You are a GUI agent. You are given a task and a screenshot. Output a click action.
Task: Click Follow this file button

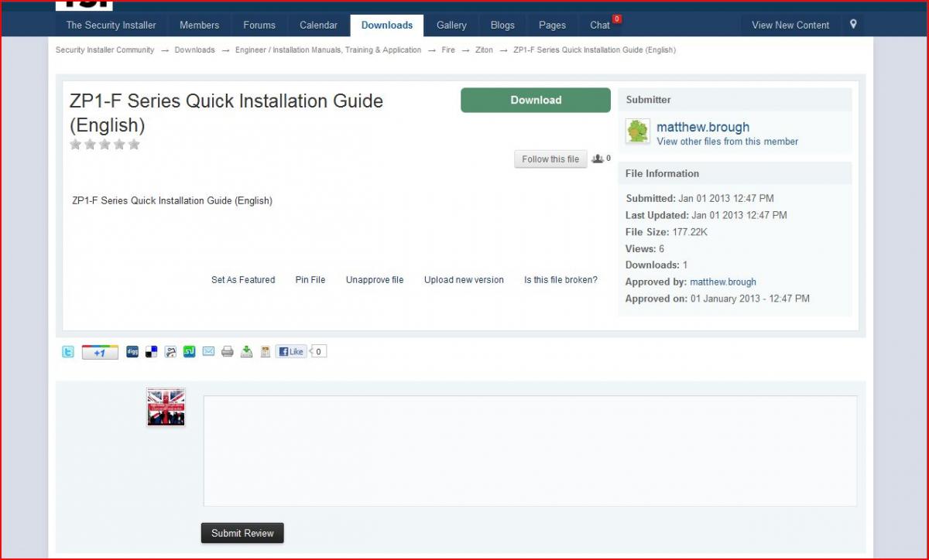click(550, 159)
